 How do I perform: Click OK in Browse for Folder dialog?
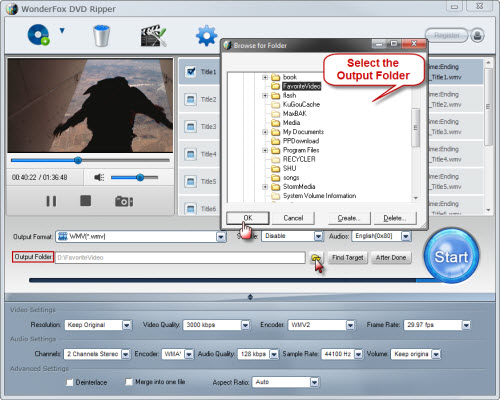coord(248,218)
